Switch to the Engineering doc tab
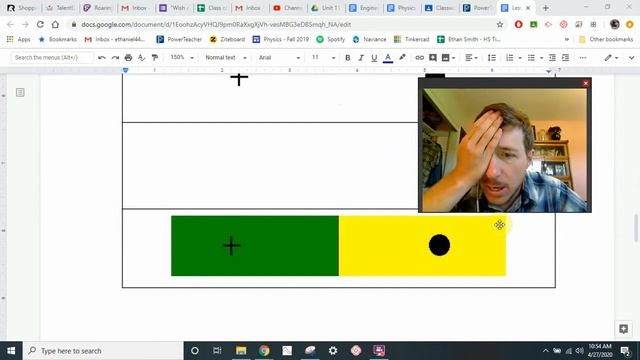 point(364,8)
